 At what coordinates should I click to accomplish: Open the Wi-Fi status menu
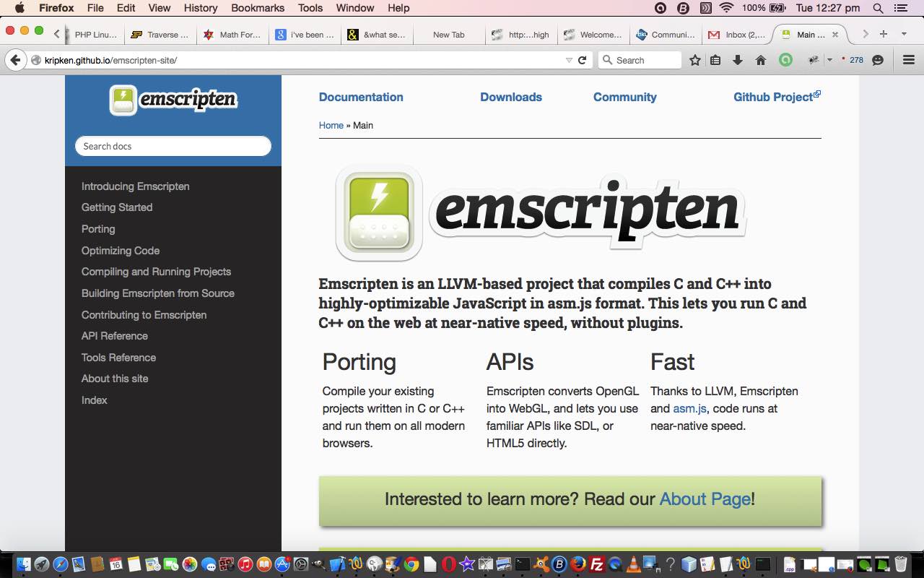click(726, 8)
